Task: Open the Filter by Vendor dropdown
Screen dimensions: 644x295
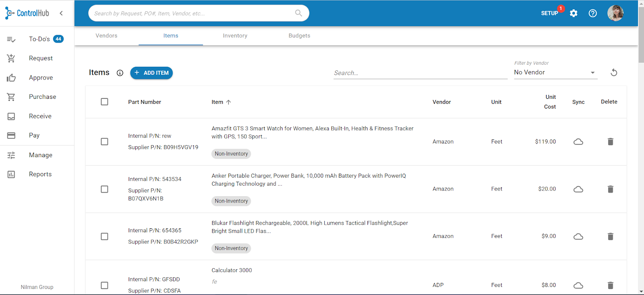Action: point(555,72)
